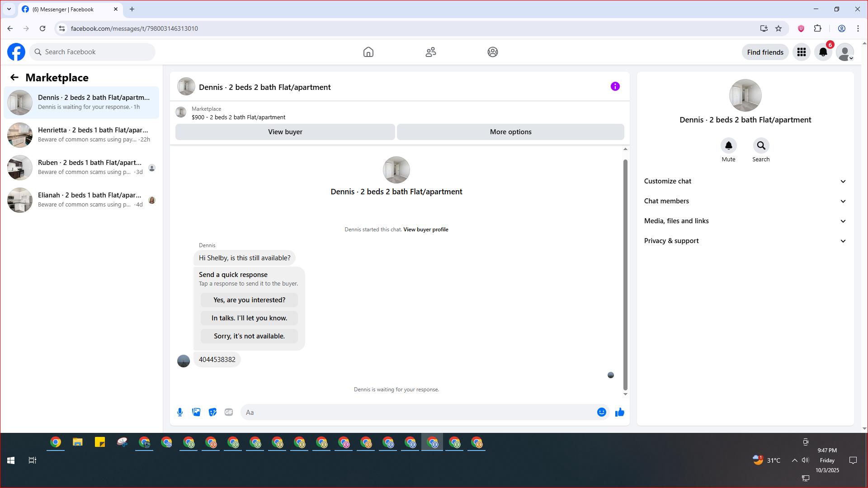The image size is (868, 488).
Task: Click the 'Hi Shelby, is this still available?' message
Action: tap(245, 258)
